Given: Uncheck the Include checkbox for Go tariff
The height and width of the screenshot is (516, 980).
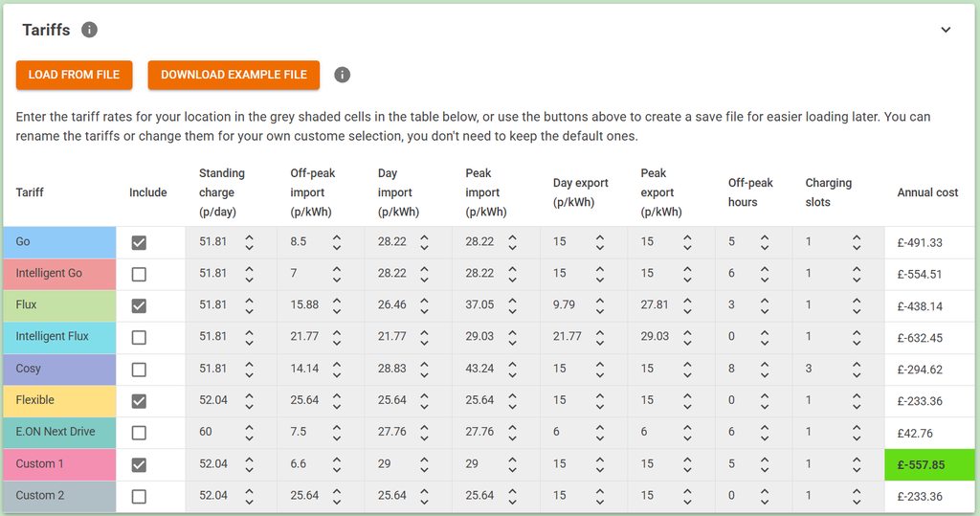Looking at the screenshot, I should pyautogui.click(x=139, y=242).
